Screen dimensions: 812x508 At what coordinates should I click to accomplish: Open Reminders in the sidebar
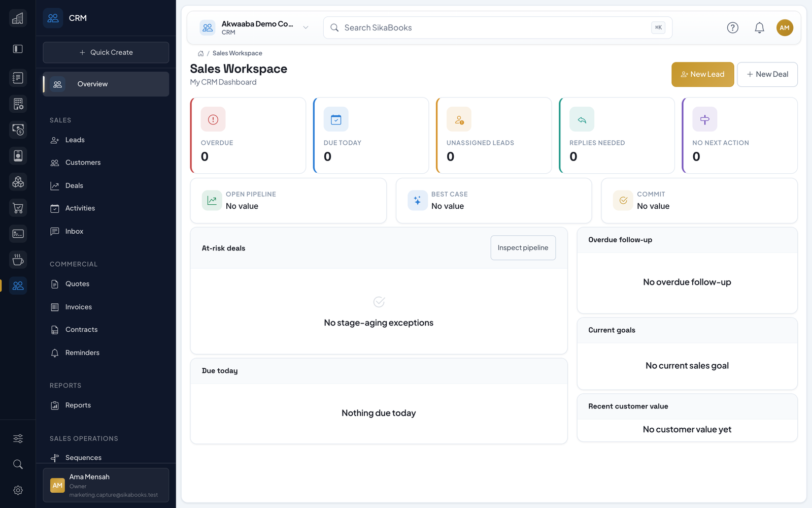tap(106, 353)
